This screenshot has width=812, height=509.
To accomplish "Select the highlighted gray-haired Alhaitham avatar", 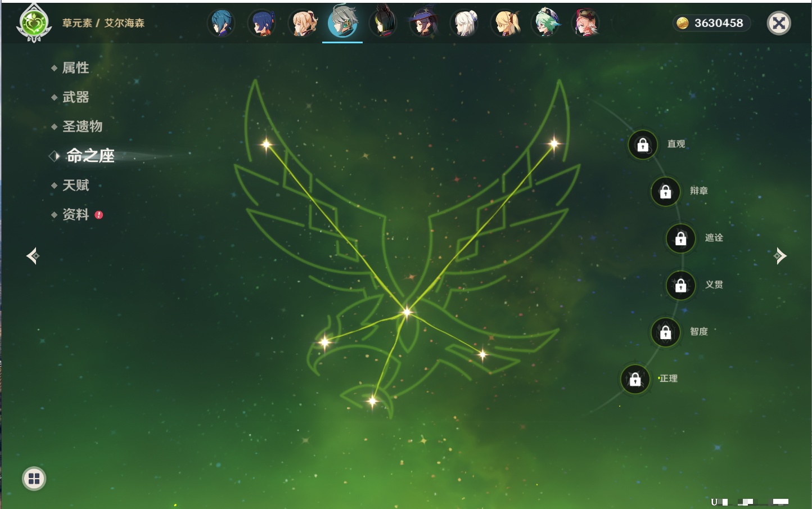I will pos(342,22).
